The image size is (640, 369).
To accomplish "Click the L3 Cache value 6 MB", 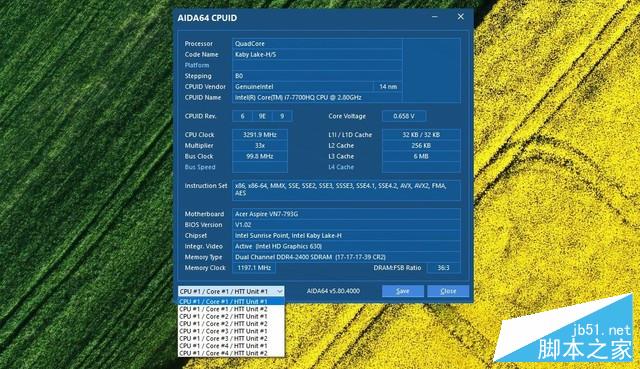I will coord(421,156).
